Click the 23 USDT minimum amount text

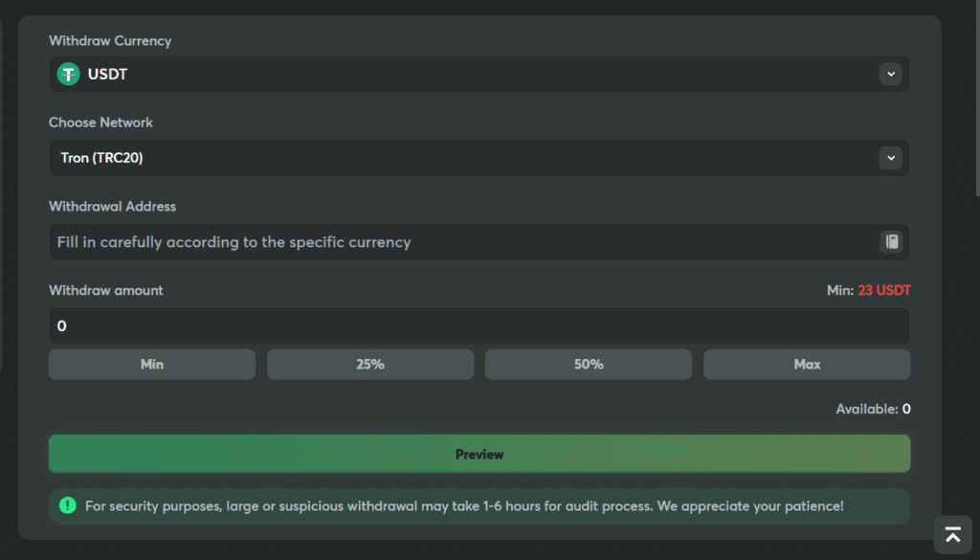point(883,290)
